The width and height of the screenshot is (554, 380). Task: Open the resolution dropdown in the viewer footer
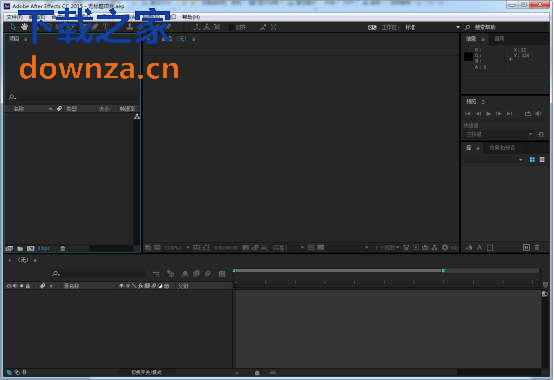[x=289, y=248]
